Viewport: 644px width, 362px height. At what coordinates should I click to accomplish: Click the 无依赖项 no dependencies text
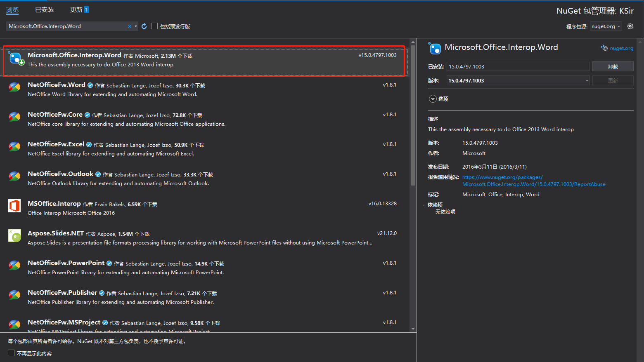point(445,212)
